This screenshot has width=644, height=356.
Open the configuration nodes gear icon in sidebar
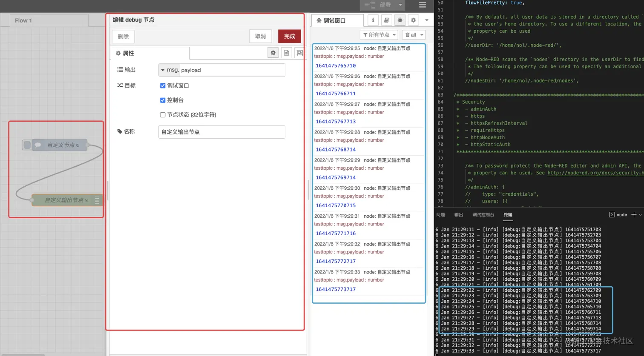[x=413, y=20]
